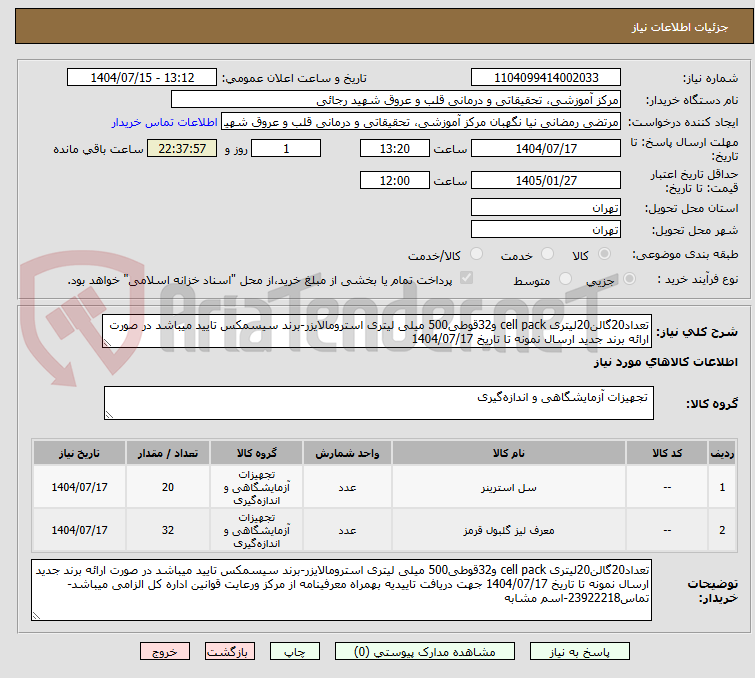Select the معرف لیز گلبول قرمز item cell

point(508,530)
